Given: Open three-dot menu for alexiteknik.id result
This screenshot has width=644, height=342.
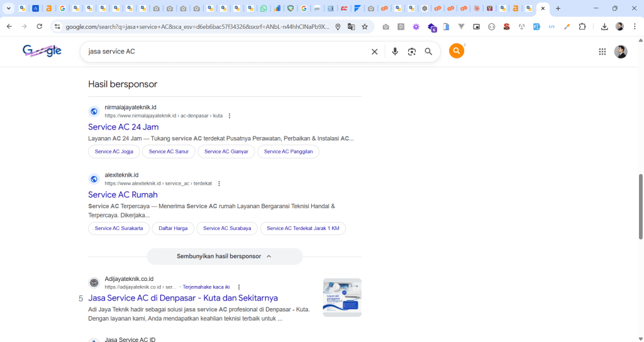Looking at the screenshot, I should (x=219, y=184).
